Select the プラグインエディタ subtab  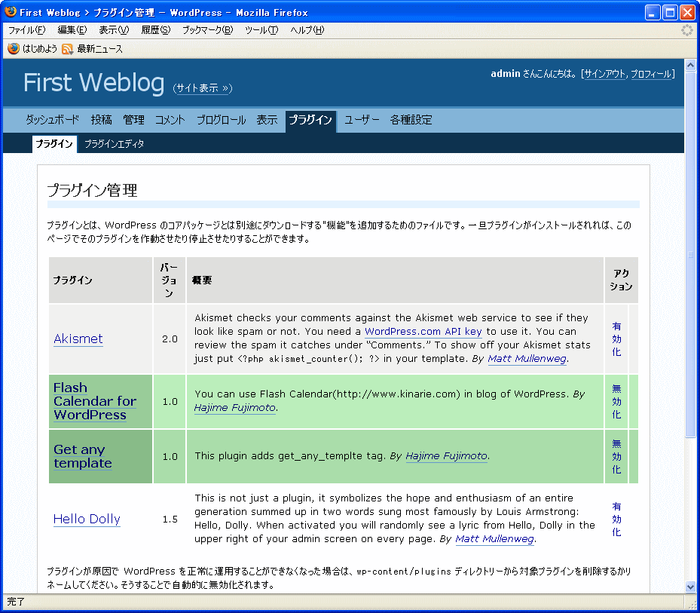[114, 144]
